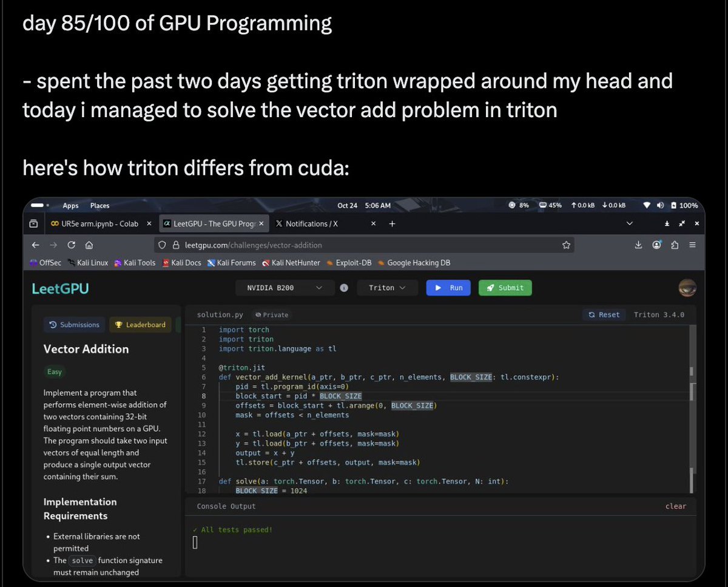Bookmark this page with star icon
The image size is (728, 587).
(566, 245)
